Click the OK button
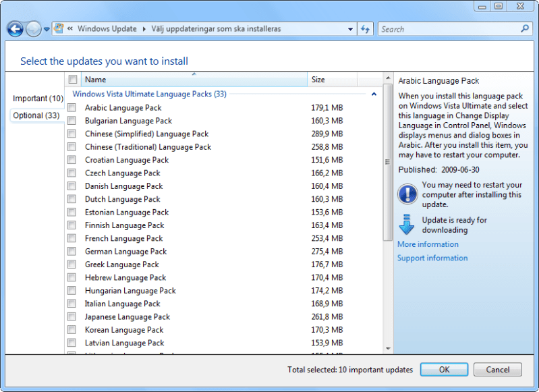This screenshot has width=539, height=392. 444,370
